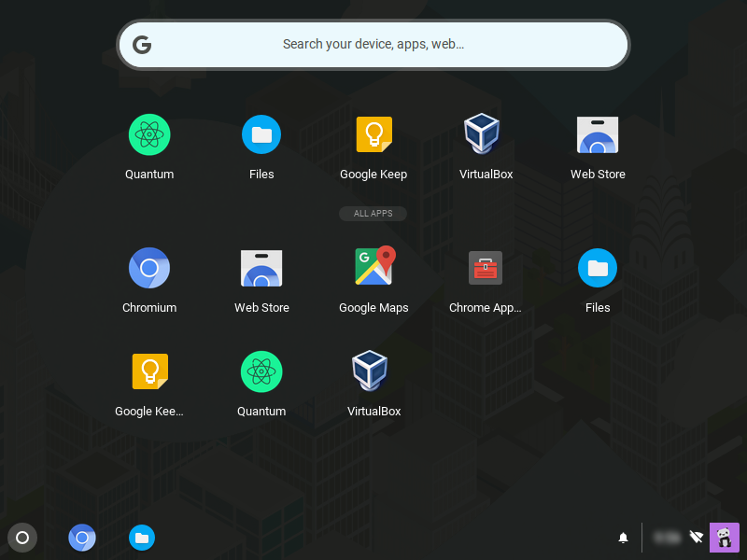Open the Wi-Fi status icon in the tray
This screenshot has width=747, height=560.
[696, 537]
